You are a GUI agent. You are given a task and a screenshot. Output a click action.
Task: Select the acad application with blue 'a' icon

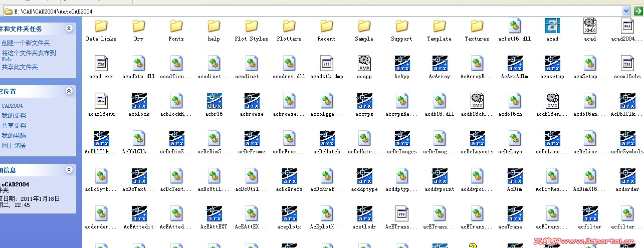click(552, 30)
